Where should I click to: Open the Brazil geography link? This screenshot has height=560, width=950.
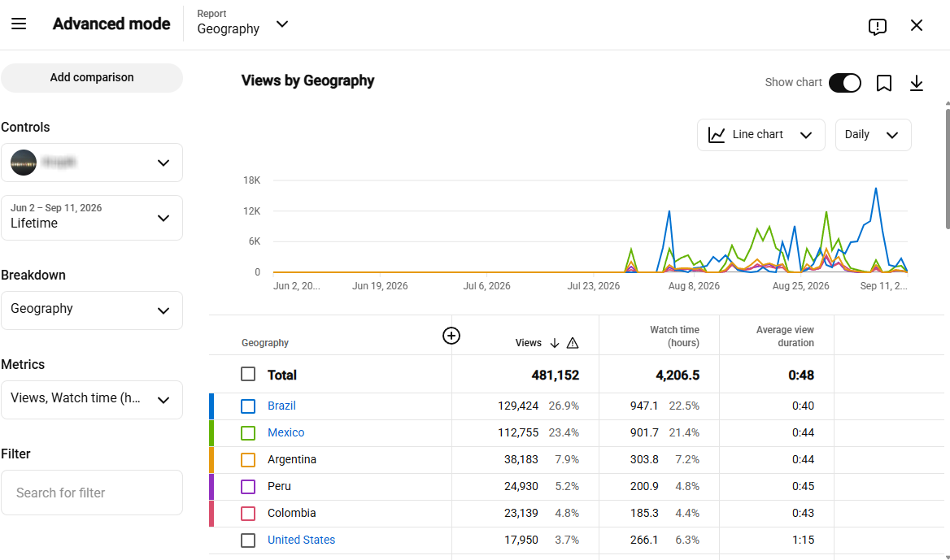pos(281,406)
